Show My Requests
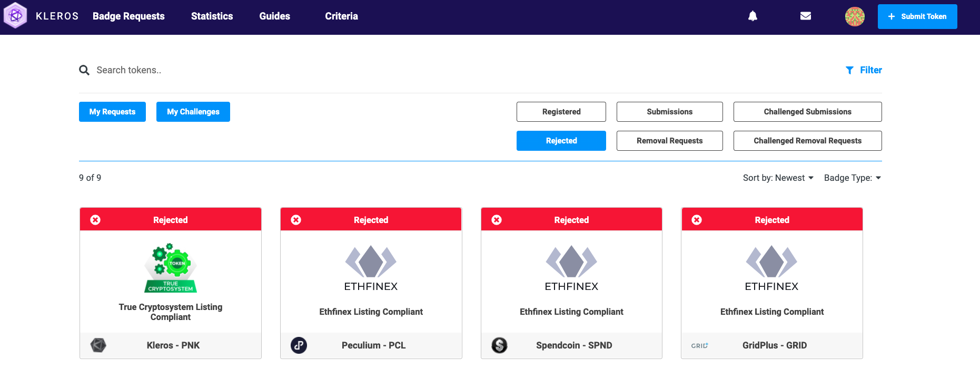The width and height of the screenshot is (980, 368). [x=112, y=112]
